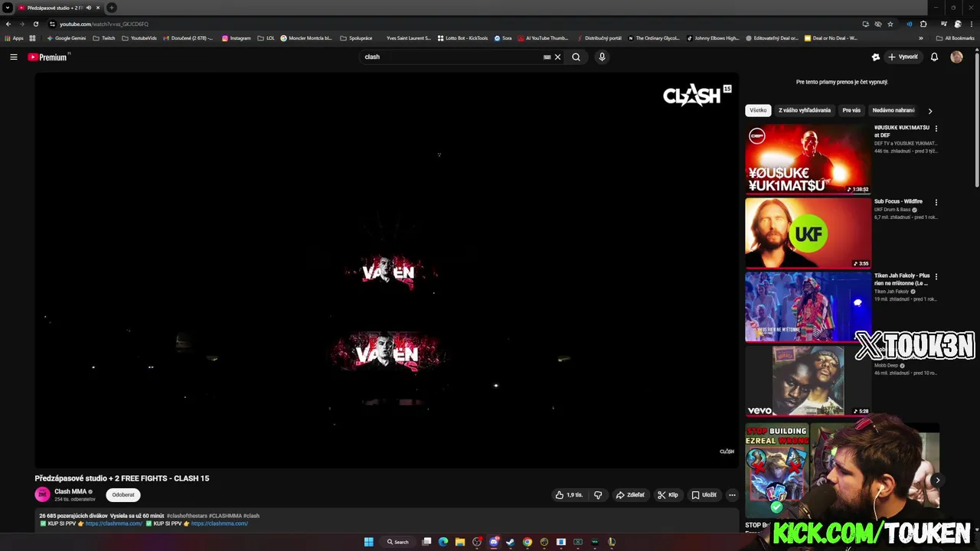
Task: Open the Windows Start menu
Action: pos(368,542)
